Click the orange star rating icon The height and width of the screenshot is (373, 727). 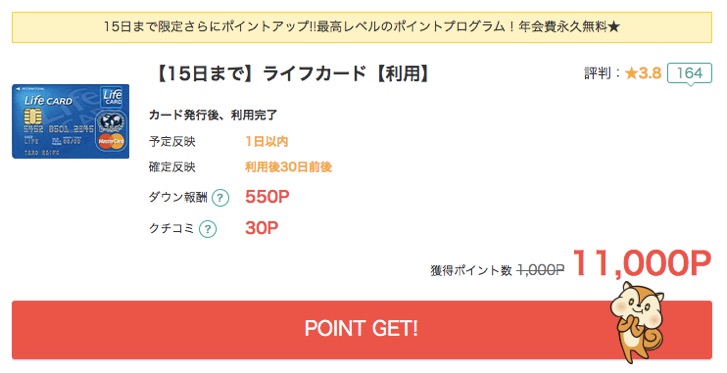pyautogui.click(x=631, y=73)
